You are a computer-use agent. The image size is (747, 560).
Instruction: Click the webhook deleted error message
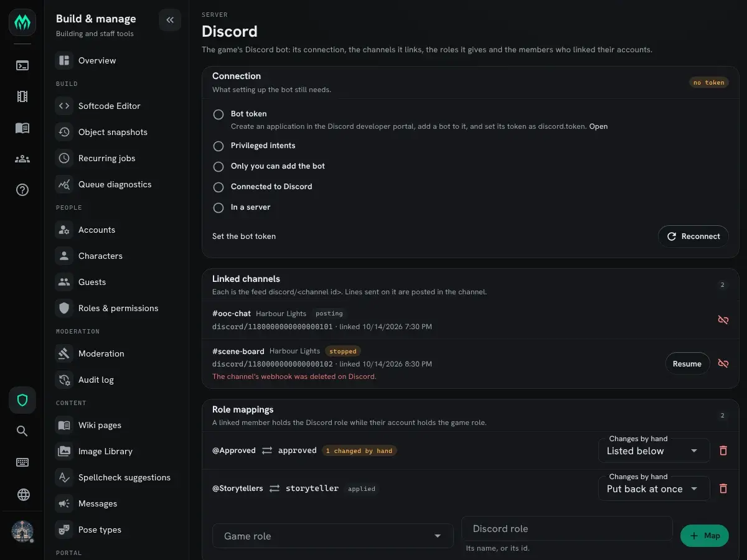pyautogui.click(x=294, y=376)
